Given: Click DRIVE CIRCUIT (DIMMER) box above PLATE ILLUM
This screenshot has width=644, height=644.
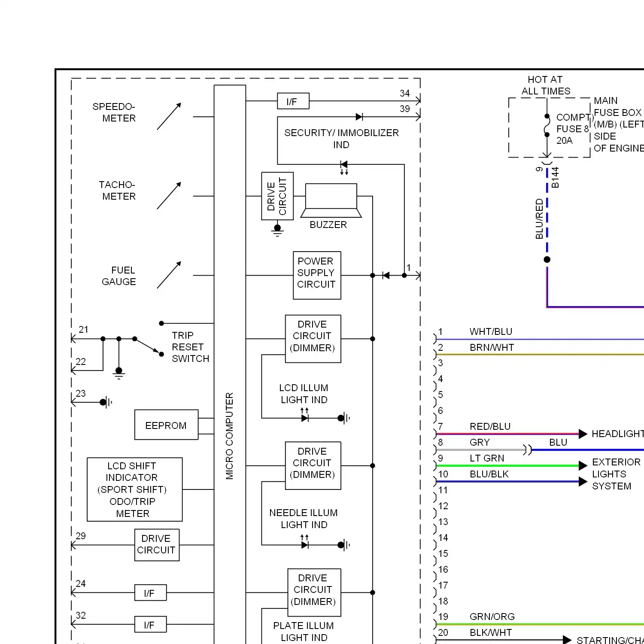Looking at the screenshot, I should coord(314,592).
